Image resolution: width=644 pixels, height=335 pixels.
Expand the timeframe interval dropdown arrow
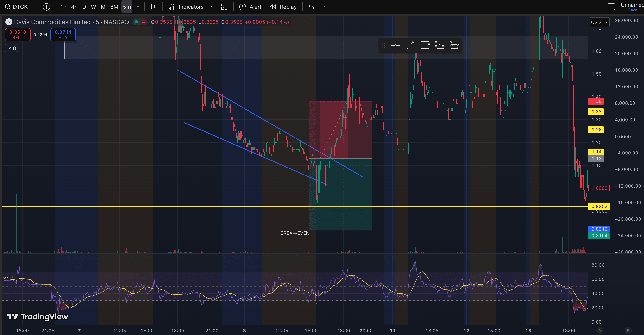[x=138, y=7]
